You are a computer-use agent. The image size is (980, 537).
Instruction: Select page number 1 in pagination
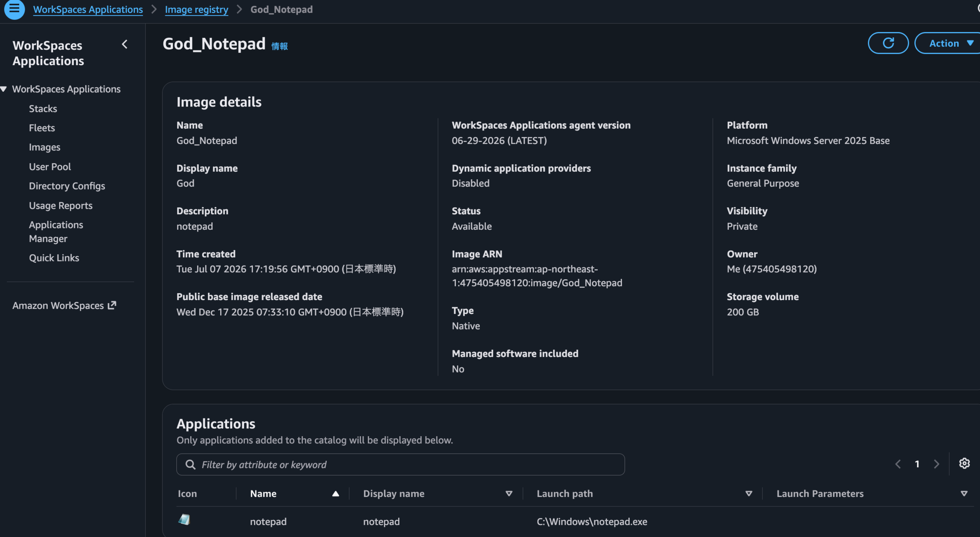(917, 464)
